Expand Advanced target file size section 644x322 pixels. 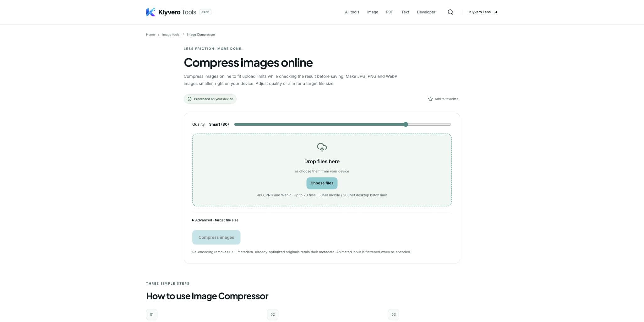pos(215,220)
